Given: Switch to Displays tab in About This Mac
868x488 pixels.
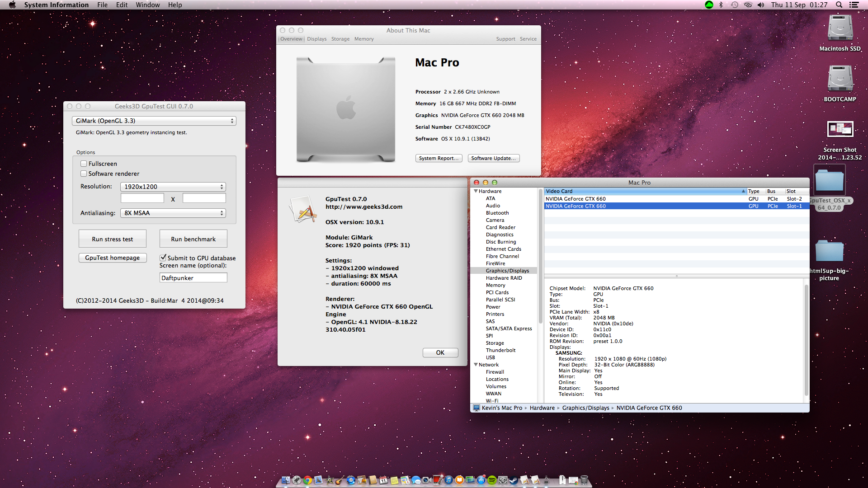Looking at the screenshot, I should (316, 39).
